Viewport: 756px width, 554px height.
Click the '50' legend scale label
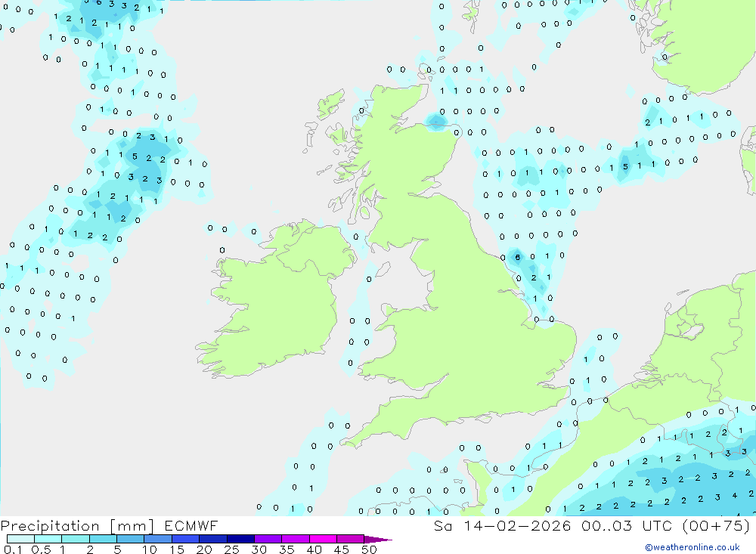click(x=369, y=549)
